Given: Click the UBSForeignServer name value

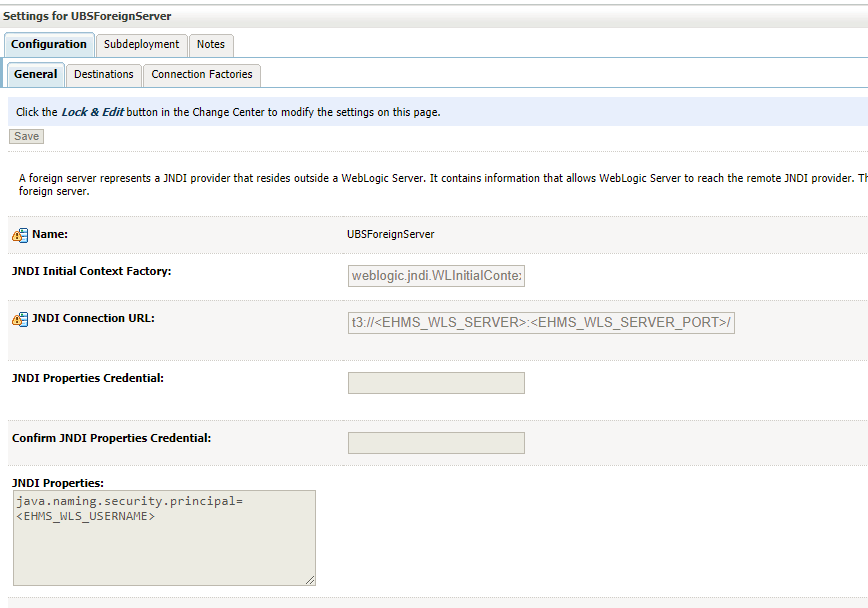Looking at the screenshot, I should [390, 234].
